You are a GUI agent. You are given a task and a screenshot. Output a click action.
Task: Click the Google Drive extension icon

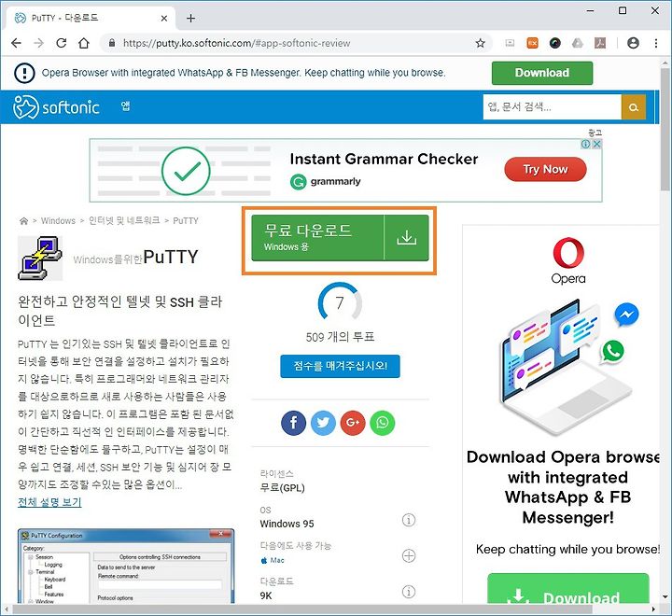click(578, 43)
